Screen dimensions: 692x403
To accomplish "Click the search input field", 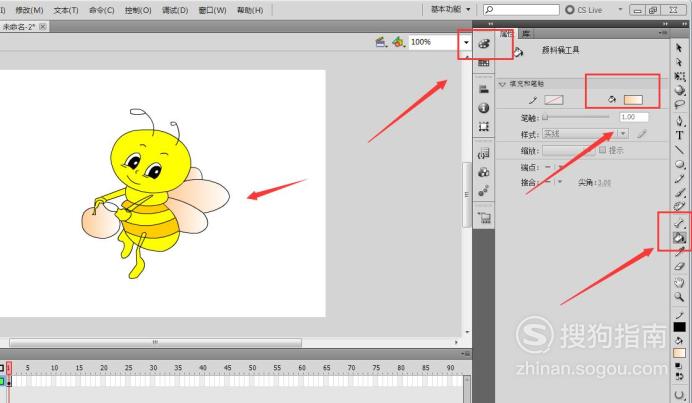I will point(521,9).
